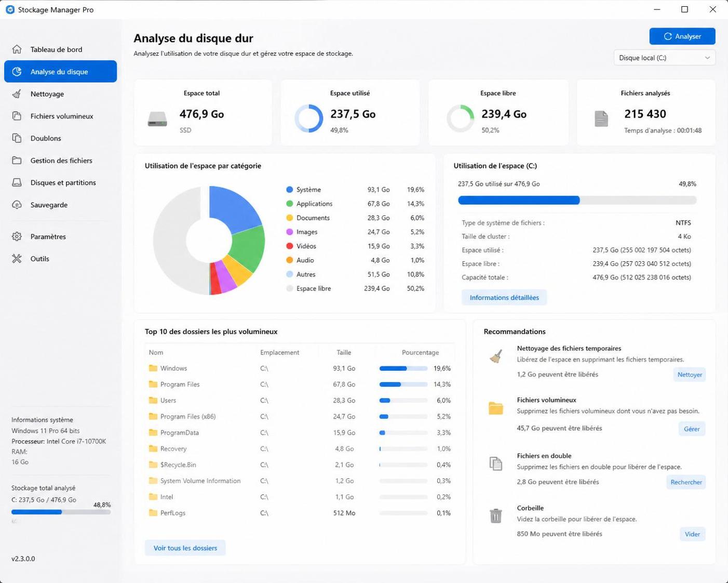Click the $Recycle.Bin folder icon
Image resolution: width=728 pixels, height=583 pixels.
pyautogui.click(x=153, y=465)
